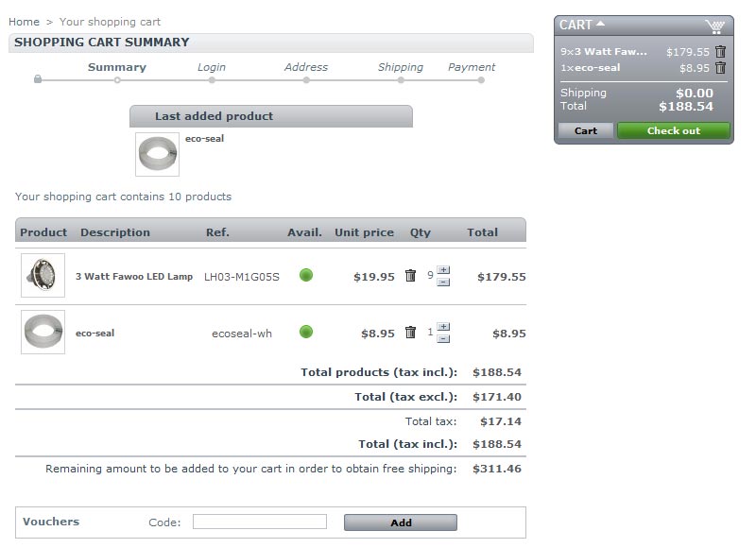Go to the Login step
This screenshot has width=756, height=548.
click(x=211, y=67)
